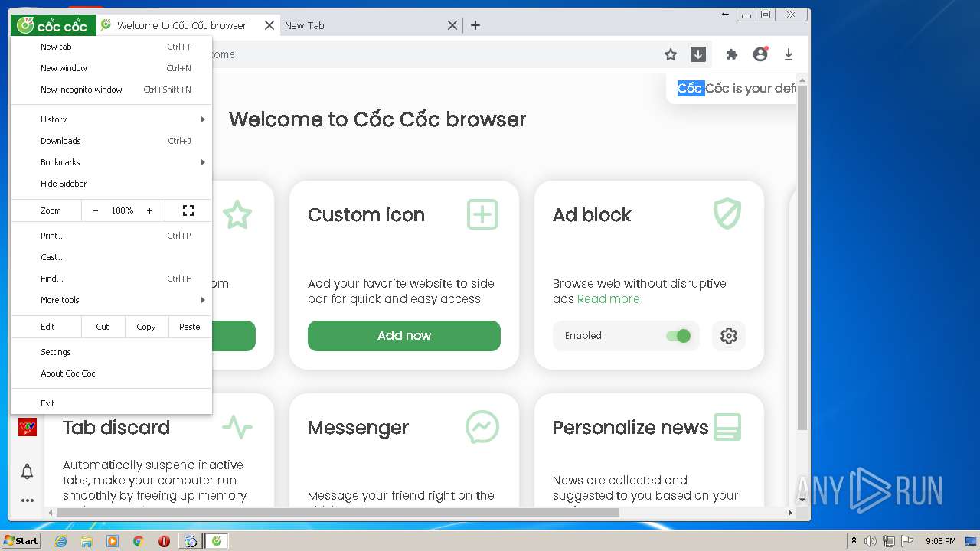Click the Custom icon plus square icon
The image size is (980, 551).
click(482, 214)
